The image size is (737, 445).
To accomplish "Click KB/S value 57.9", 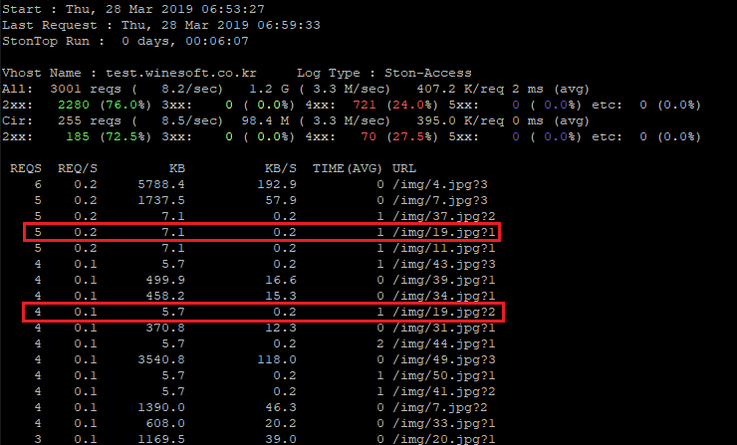I will coord(281,201).
